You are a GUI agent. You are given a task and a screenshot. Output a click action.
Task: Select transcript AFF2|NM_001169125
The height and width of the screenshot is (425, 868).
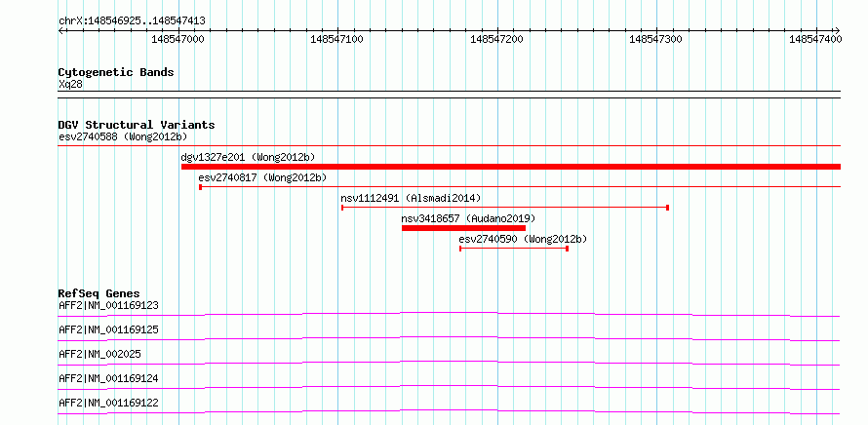(108, 329)
